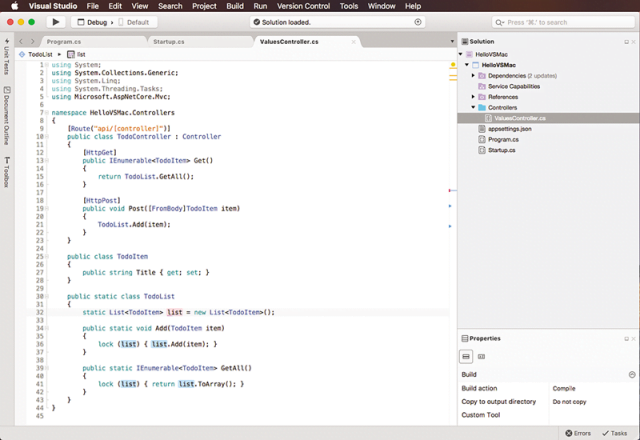Open the Debug configuration dropdown
The image size is (640, 440).
point(98,21)
